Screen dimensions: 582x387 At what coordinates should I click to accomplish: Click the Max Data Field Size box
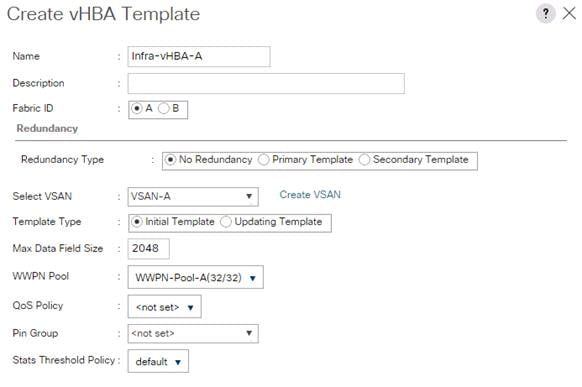click(148, 249)
